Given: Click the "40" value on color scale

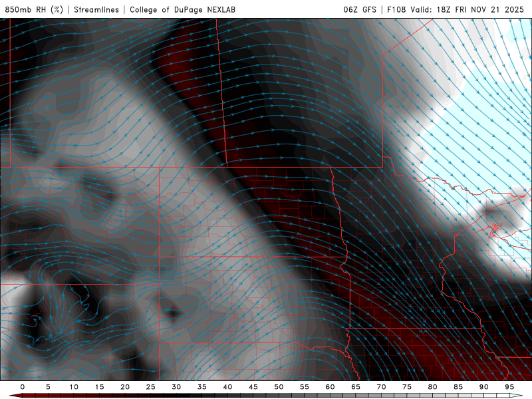Looking at the screenshot, I should tap(227, 387).
